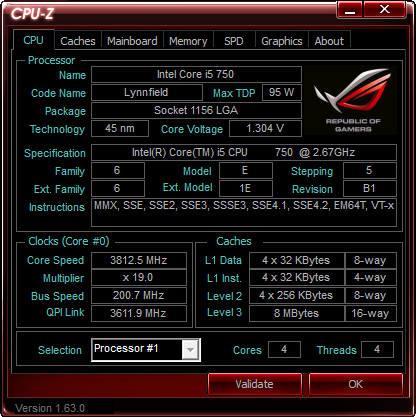This screenshot has width=416, height=417.
Task: Click the CPU-Z title bar logo
Action: pos(32,13)
